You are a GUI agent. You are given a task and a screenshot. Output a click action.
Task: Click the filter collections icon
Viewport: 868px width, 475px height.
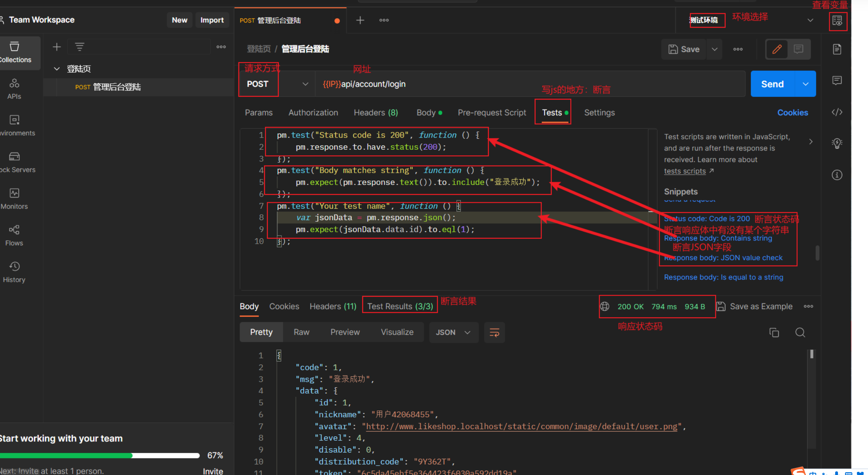[79, 47]
